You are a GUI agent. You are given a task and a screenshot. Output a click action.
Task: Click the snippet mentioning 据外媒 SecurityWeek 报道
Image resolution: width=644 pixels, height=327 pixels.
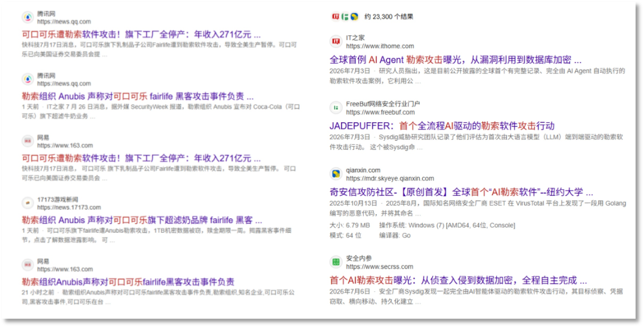(160, 112)
